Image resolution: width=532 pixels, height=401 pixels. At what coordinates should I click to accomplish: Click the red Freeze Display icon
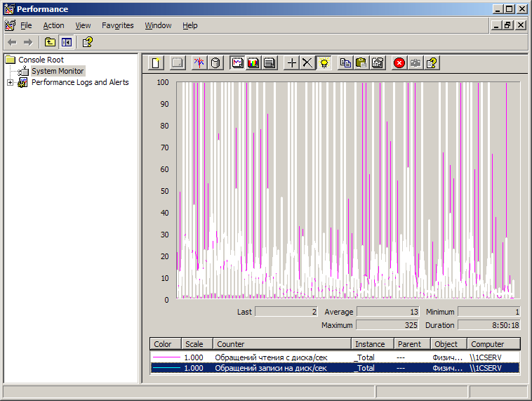[399, 63]
